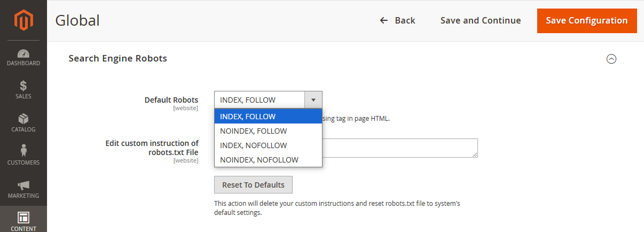Go back using the Back button
The height and width of the screenshot is (232, 644).
click(x=397, y=20)
